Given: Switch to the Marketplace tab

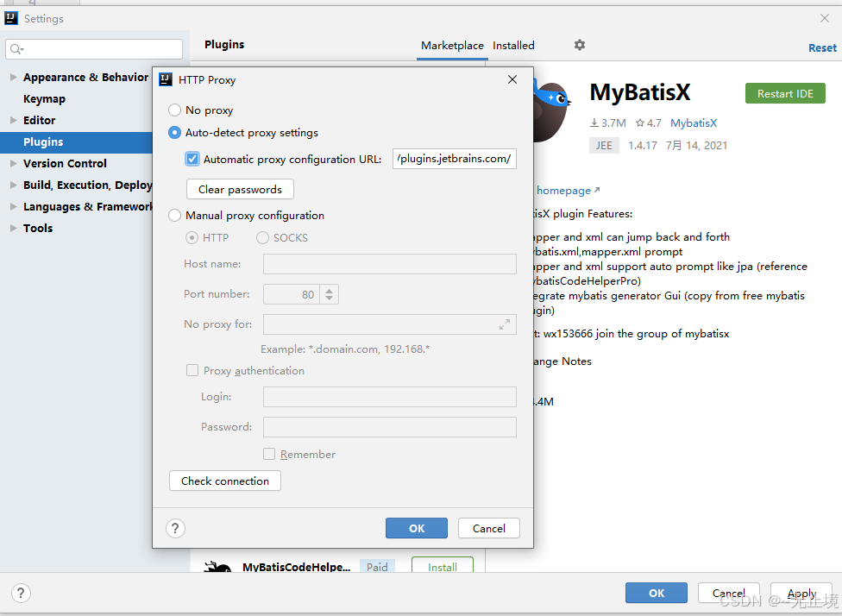Looking at the screenshot, I should [x=452, y=46].
